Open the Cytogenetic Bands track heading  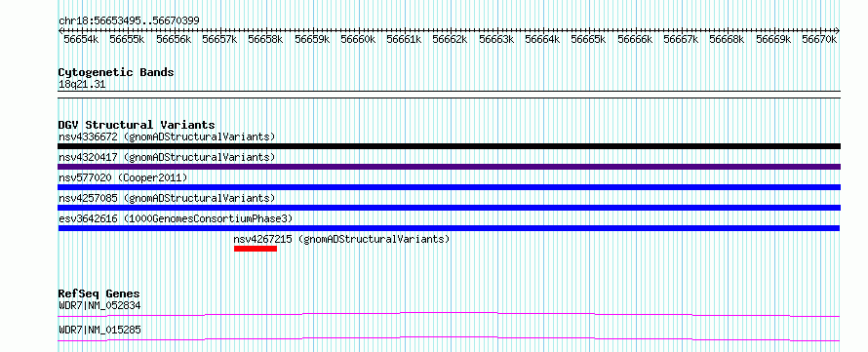click(116, 72)
